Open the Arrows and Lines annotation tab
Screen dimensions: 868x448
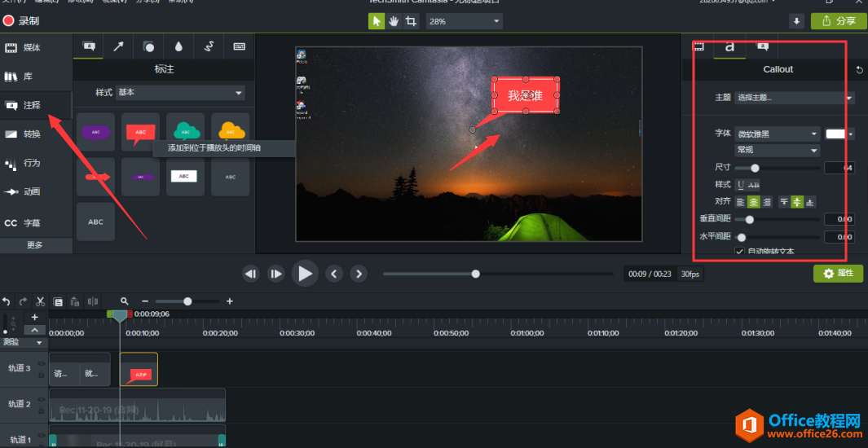pyautogui.click(x=118, y=46)
